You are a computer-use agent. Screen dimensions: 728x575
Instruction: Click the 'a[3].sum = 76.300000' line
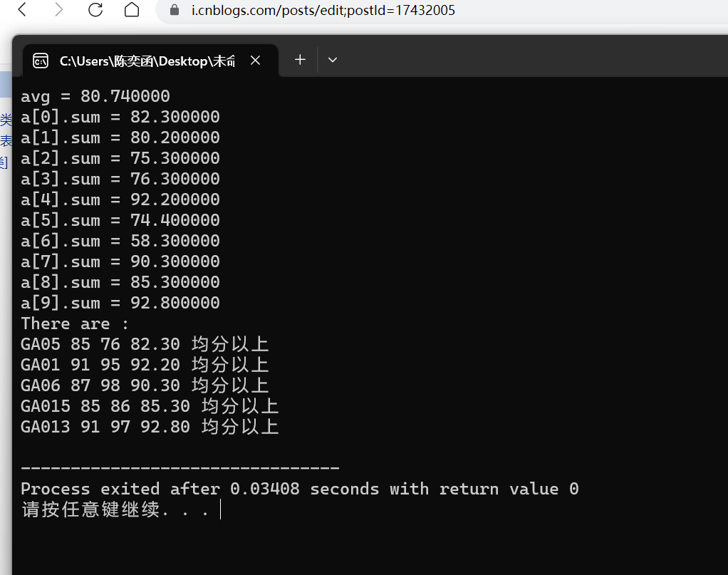(120, 179)
